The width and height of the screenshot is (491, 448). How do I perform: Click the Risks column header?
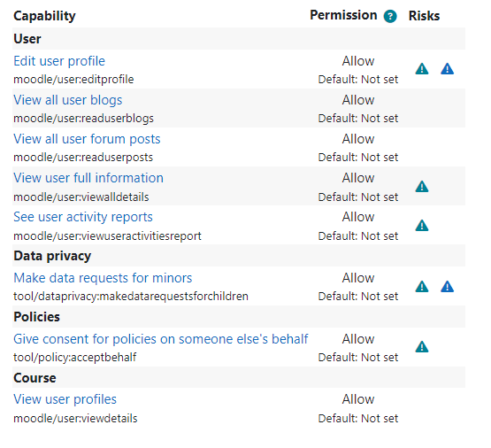click(x=424, y=16)
